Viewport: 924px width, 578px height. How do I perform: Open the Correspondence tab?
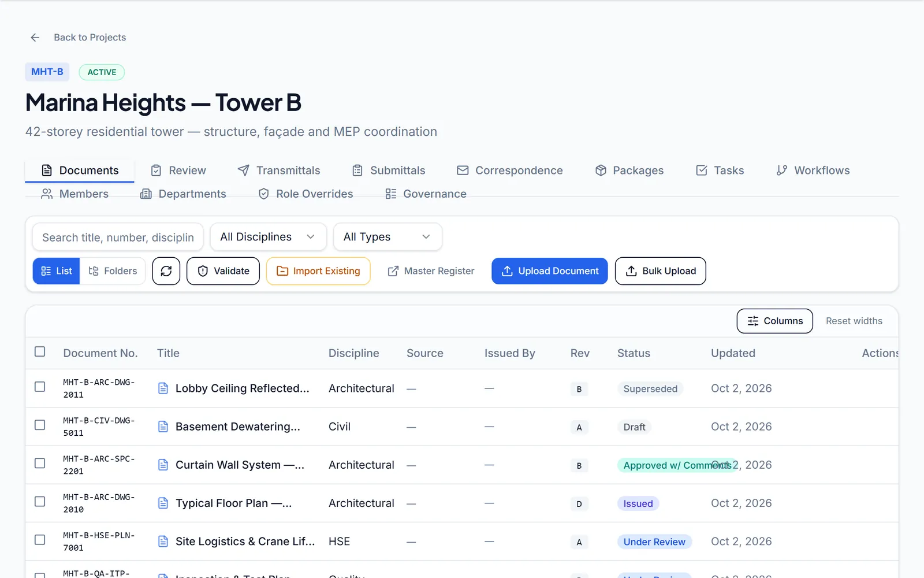510,171
